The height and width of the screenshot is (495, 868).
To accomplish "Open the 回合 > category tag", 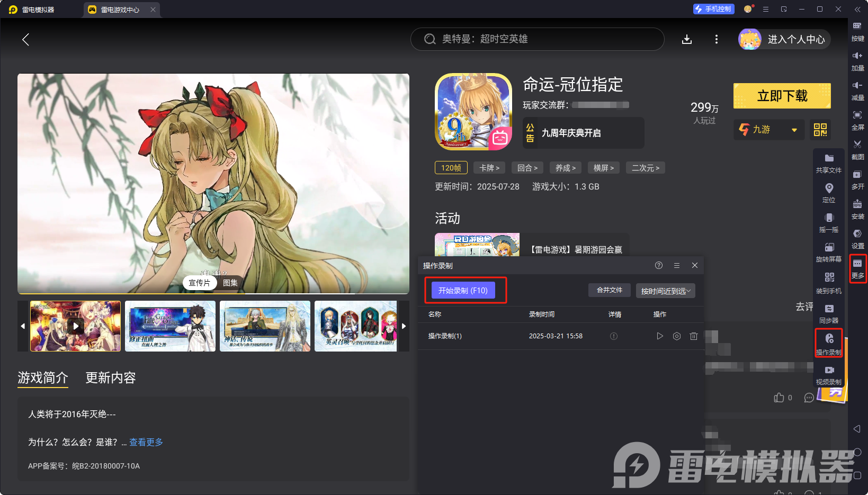I will [x=527, y=168].
